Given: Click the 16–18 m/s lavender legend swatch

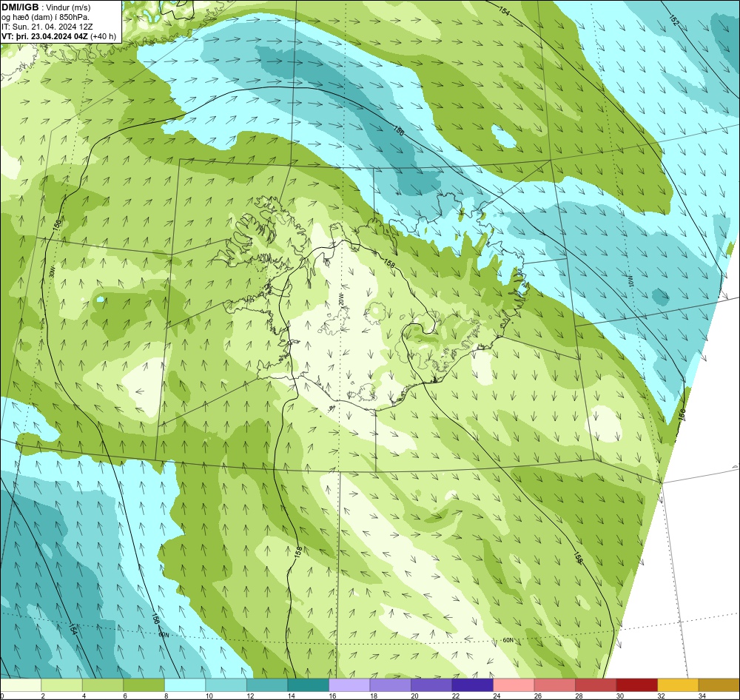Looking at the screenshot, I should [x=349, y=685].
